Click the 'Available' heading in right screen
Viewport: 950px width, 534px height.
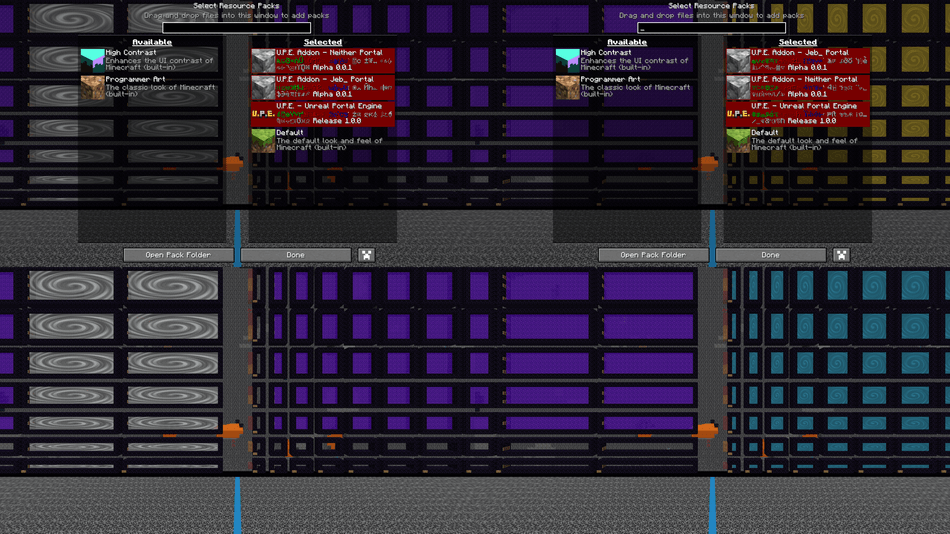(x=627, y=42)
